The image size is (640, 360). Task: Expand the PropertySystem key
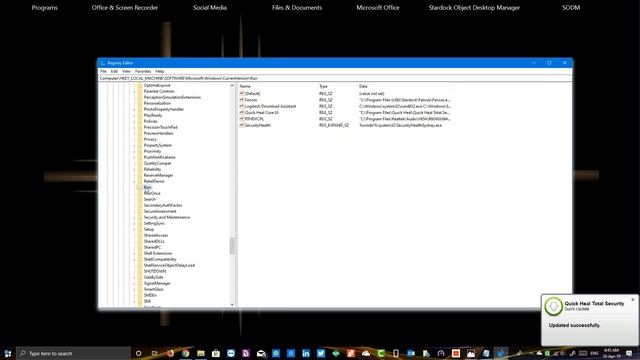pyautogui.click(x=134, y=145)
